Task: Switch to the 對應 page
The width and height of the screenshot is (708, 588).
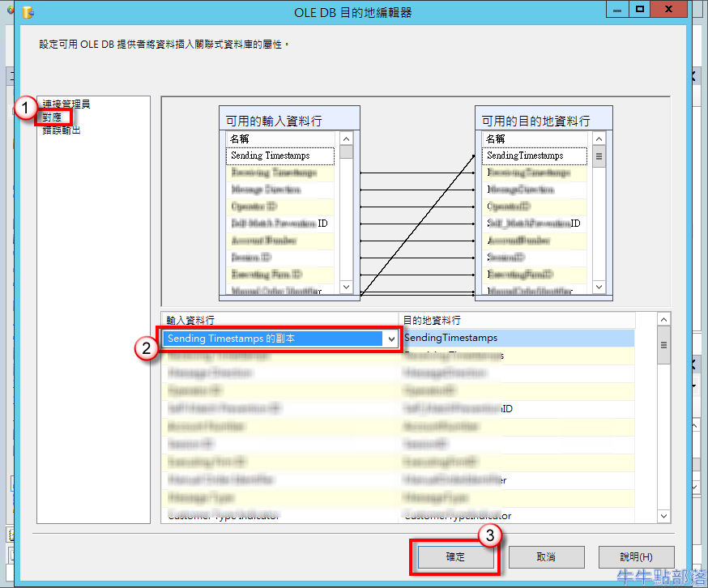Action: coord(52,117)
